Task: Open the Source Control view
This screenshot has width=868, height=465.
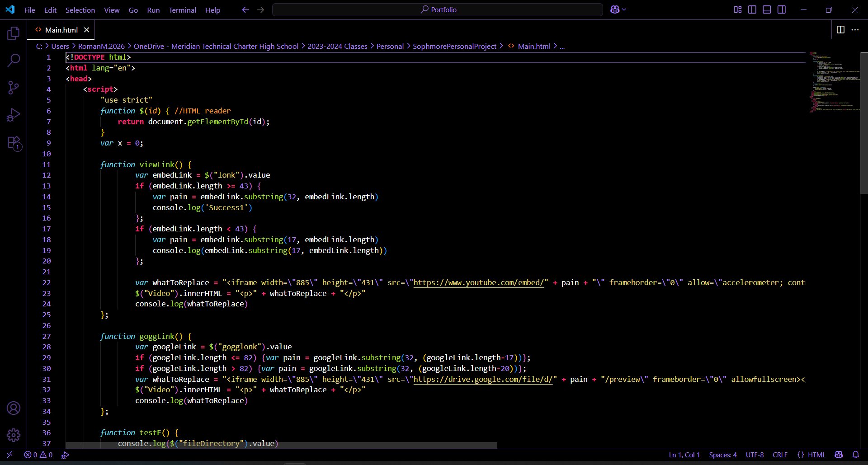Action: [x=14, y=88]
